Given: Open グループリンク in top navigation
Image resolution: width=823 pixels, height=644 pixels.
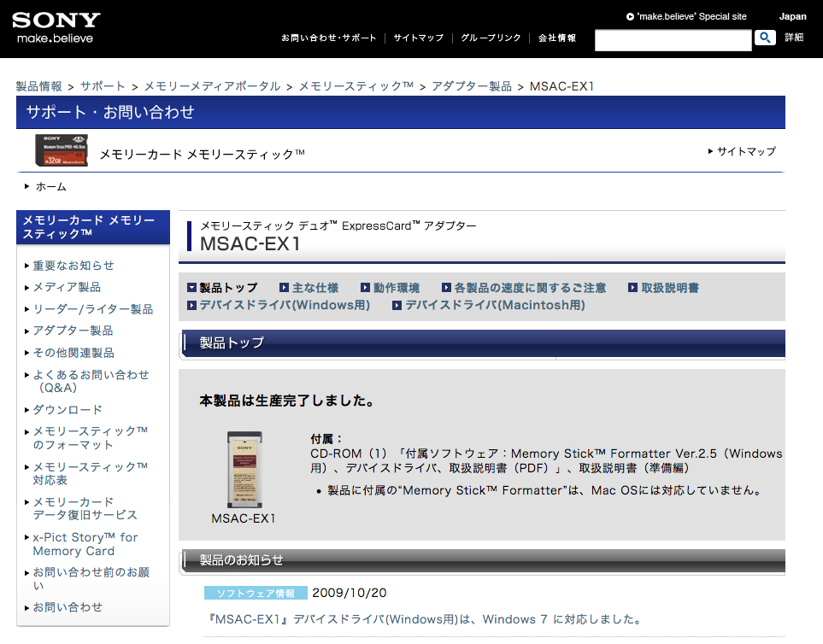Looking at the screenshot, I should [x=491, y=38].
